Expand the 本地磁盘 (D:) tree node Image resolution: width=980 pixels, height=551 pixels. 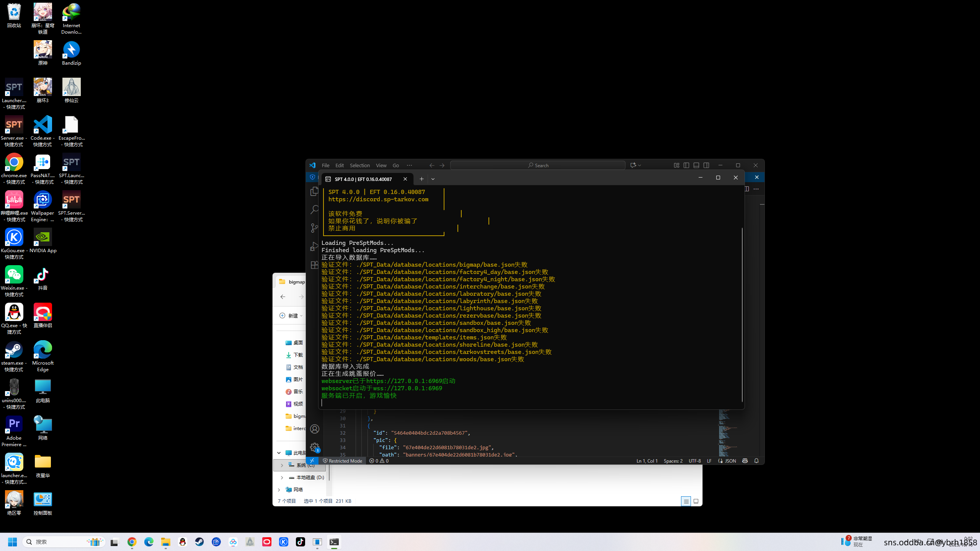pyautogui.click(x=282, y=478)
